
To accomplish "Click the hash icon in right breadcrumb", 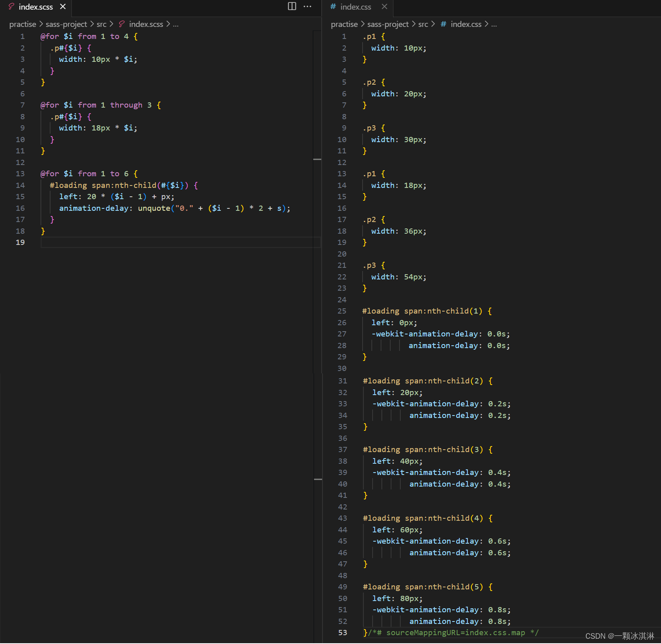I will click(x=443, y=24).
